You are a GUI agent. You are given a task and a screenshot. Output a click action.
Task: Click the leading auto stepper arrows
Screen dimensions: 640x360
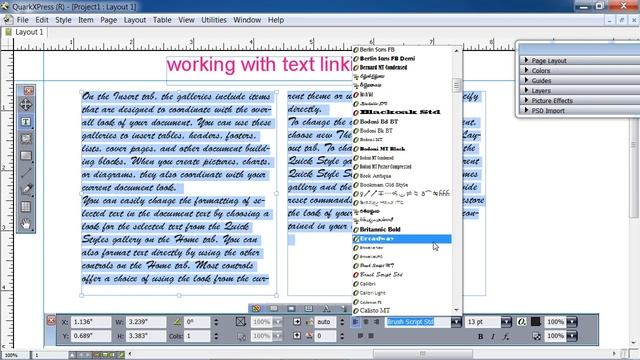(342, 322)
